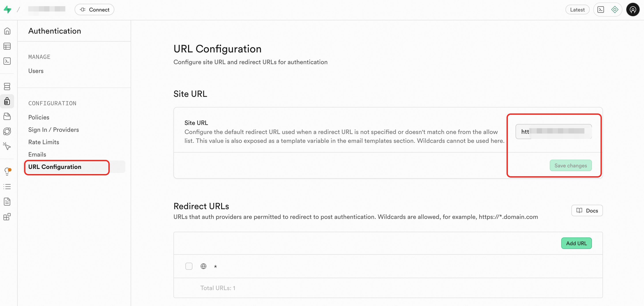Open the Edge Functions sidebar icon
This screenshot has height=306, width=644.
7,147
